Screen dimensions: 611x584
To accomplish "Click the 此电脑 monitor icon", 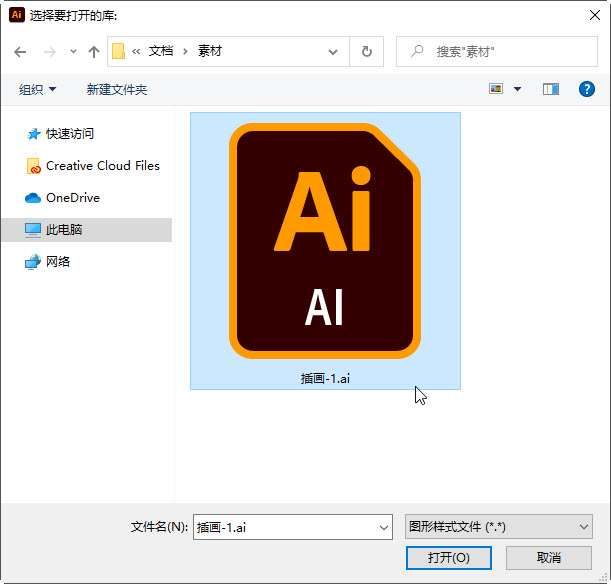I will click(x=33, y=230).
